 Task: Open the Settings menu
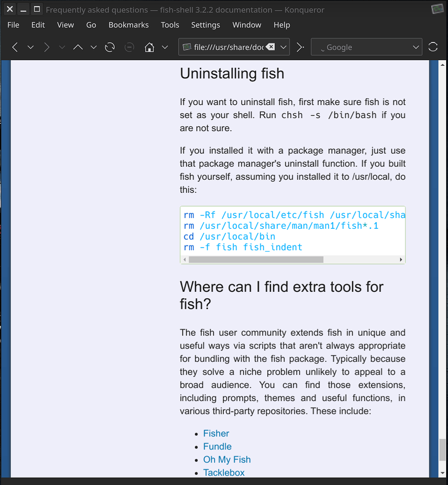pyautogui.click(x=205, y=25)
